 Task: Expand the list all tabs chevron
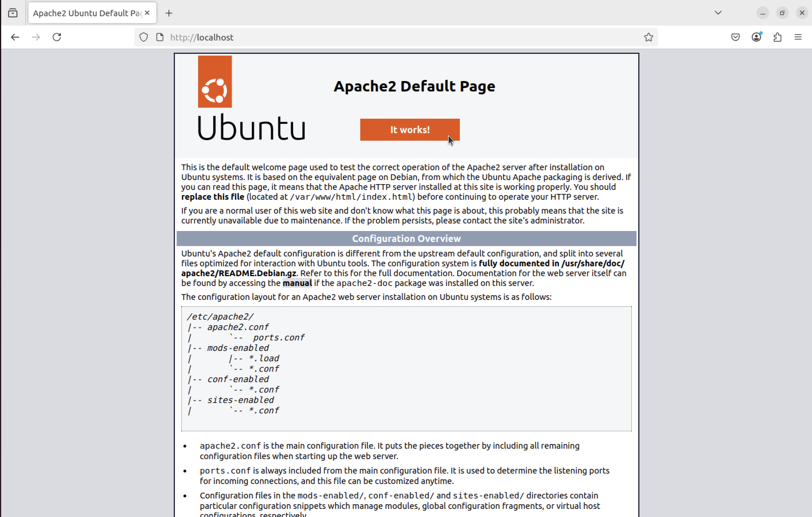pyautogui.click(x=718, y=13)
